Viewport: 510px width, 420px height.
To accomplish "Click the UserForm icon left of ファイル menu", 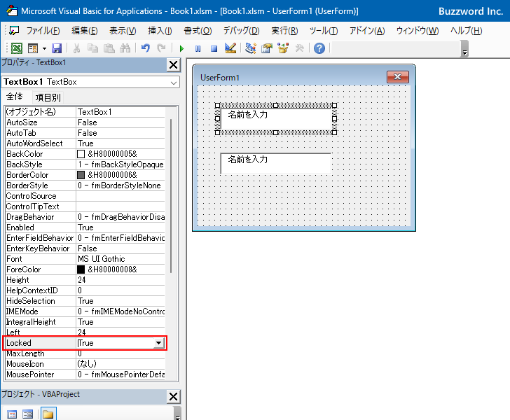I will tap(14, 31).
